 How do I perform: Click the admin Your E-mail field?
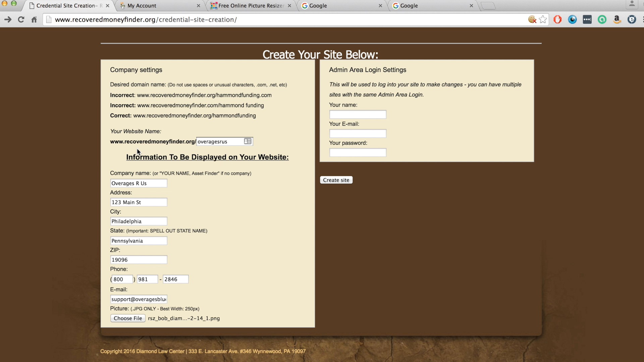[x=358, y=133]
